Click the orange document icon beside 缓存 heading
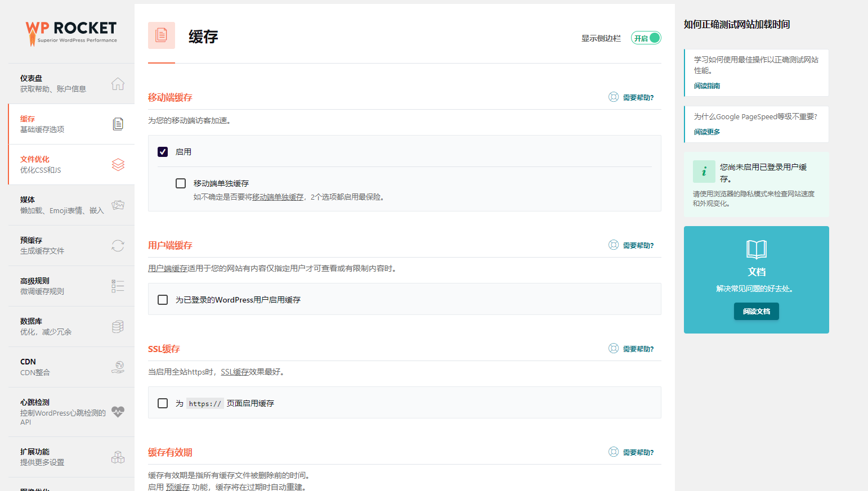 click(162, 35)
